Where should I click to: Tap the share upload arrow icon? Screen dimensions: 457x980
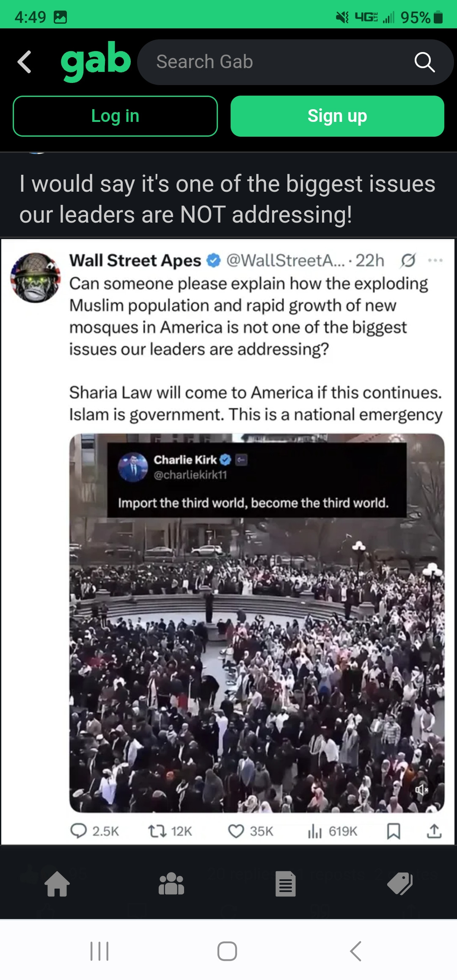434,831
